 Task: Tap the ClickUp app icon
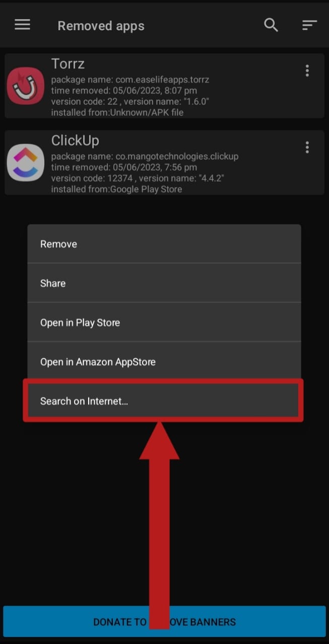click(x=26, y=163)
